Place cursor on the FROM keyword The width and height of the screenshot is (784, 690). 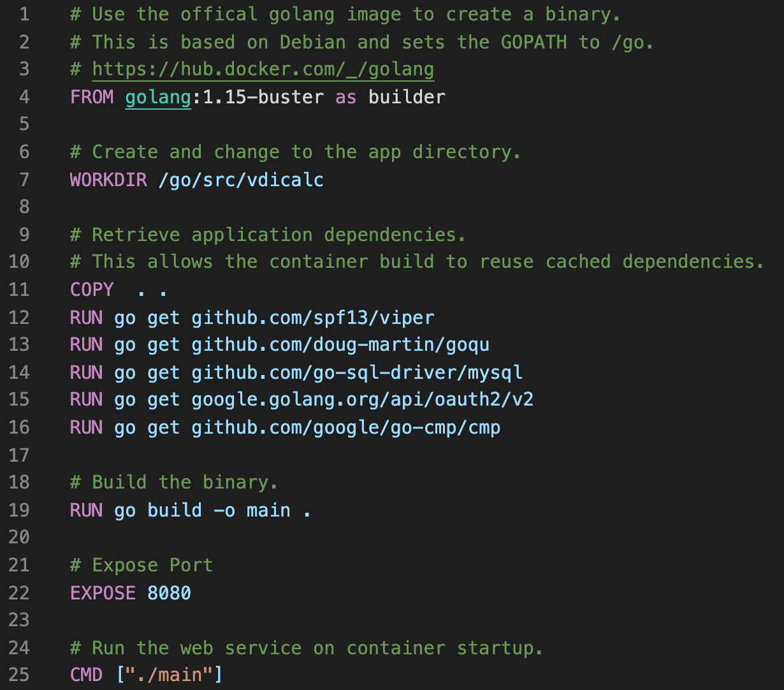coord(92,97)
